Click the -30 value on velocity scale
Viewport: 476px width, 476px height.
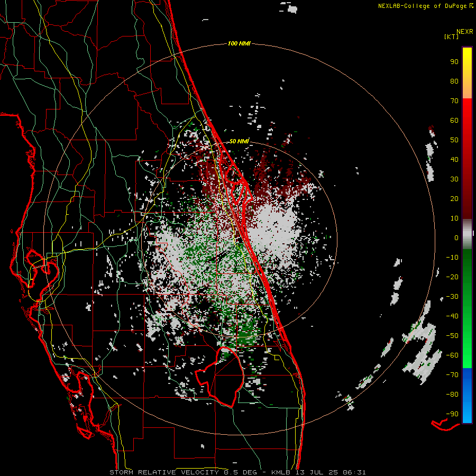coord(452,297)
